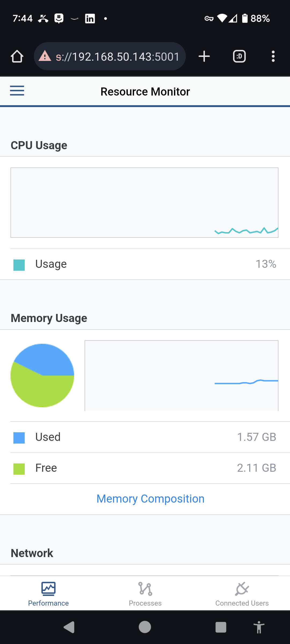Viewport: 290px width, 644px height.
Task: Open the Memory Composition link
Action: point(150,499)
